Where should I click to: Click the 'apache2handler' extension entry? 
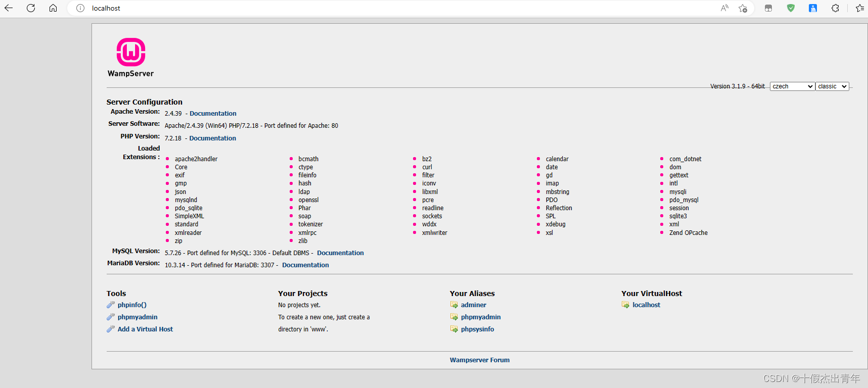pos(196,159)
